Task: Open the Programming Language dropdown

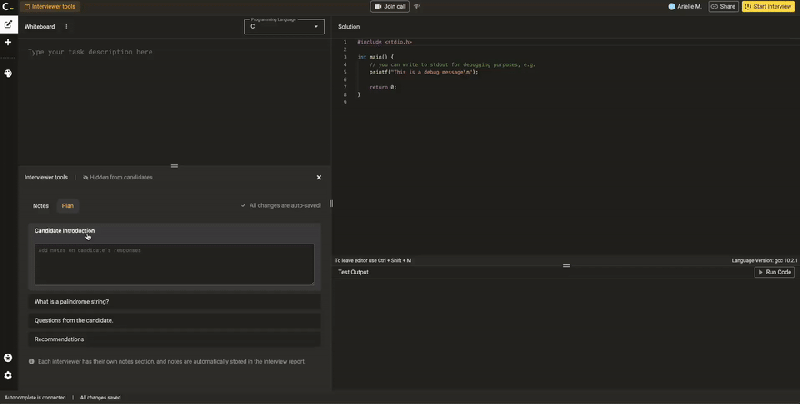Action: 284,27
